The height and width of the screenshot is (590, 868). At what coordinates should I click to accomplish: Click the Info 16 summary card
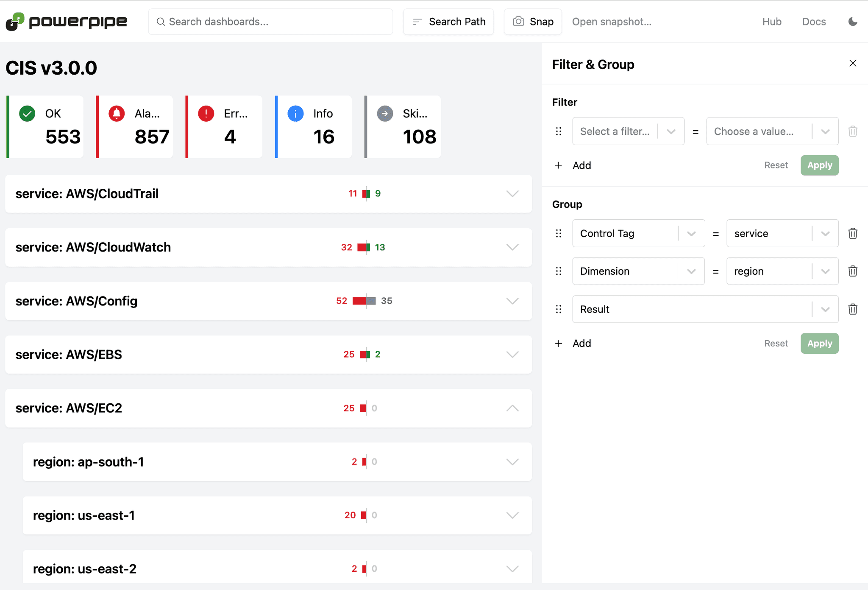pyautogui.click(x=313, y=127)
